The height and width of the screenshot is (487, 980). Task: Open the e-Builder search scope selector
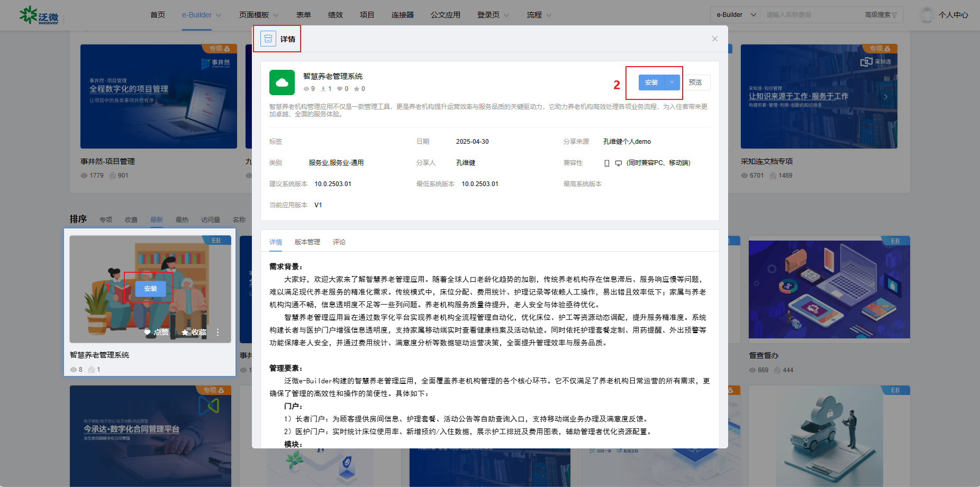736,15
